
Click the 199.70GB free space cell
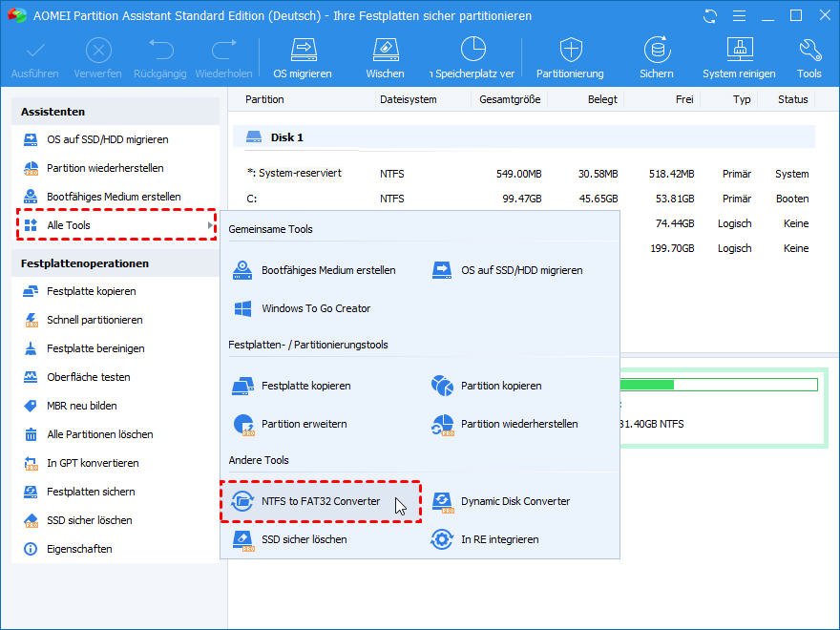(672, 248)
